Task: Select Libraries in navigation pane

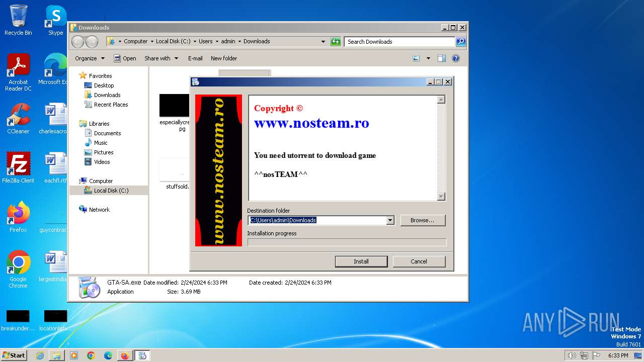Action: 99,124
